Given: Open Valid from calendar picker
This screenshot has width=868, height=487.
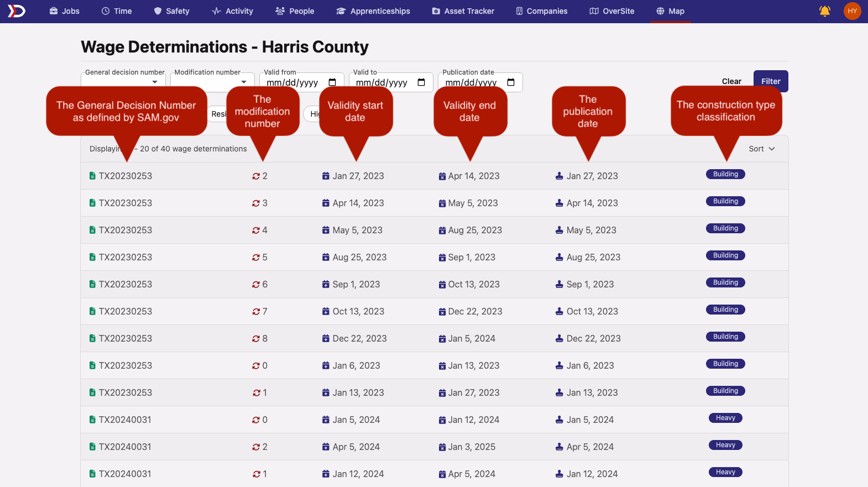Looking at the screenshot, I should tap(332, 82).
